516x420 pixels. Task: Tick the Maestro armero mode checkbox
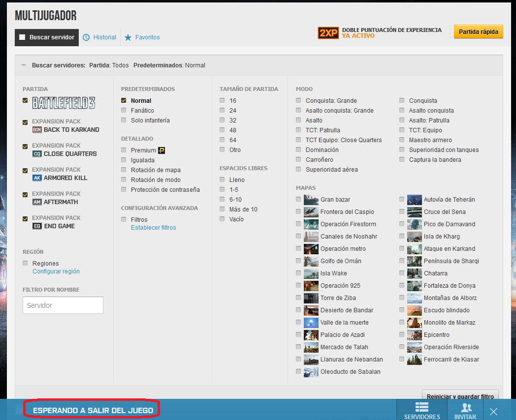(x=402, y=140)
